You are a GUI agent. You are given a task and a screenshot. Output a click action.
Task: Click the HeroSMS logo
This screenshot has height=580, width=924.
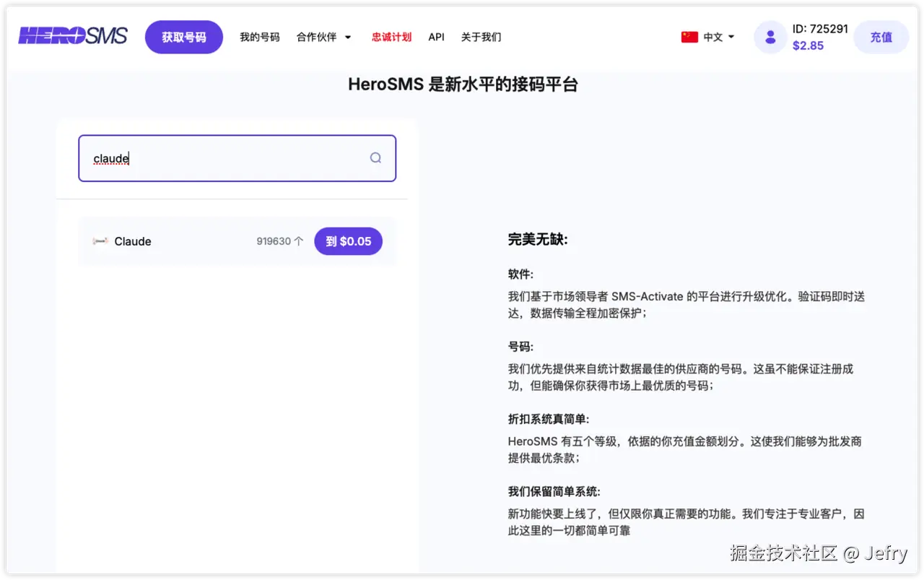tap(73, 35)
